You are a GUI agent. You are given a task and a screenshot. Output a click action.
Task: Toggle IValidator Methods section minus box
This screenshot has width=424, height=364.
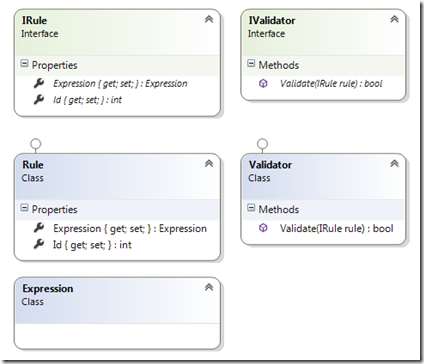[x=251, y=63]
